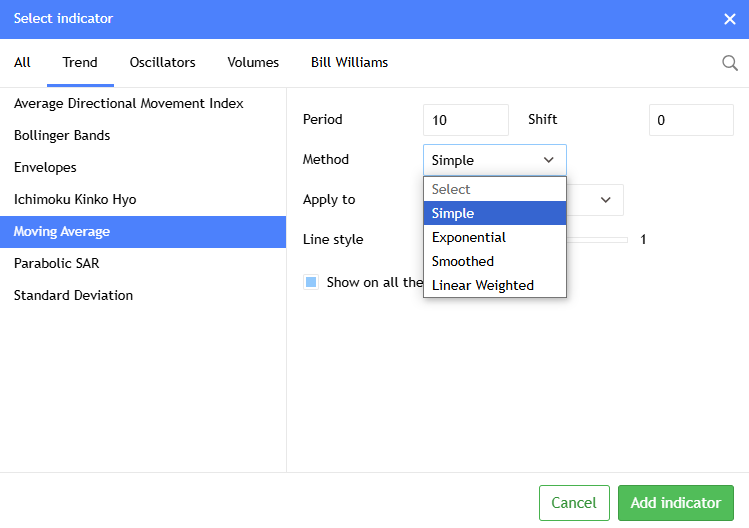Switch to the All tab
Screen dimensions: 749x528
(22, 63)
